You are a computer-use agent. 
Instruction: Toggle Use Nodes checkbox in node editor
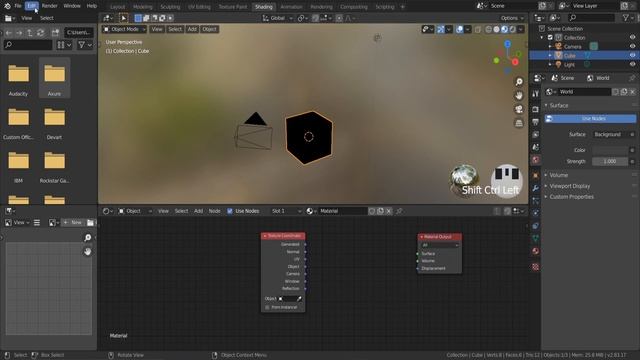click(x=230, y=211)
